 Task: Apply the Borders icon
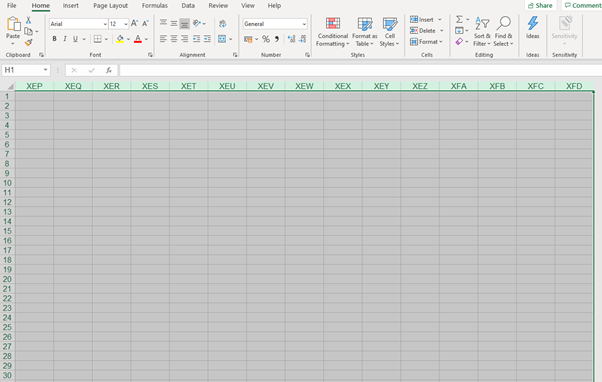coord(98,39)
